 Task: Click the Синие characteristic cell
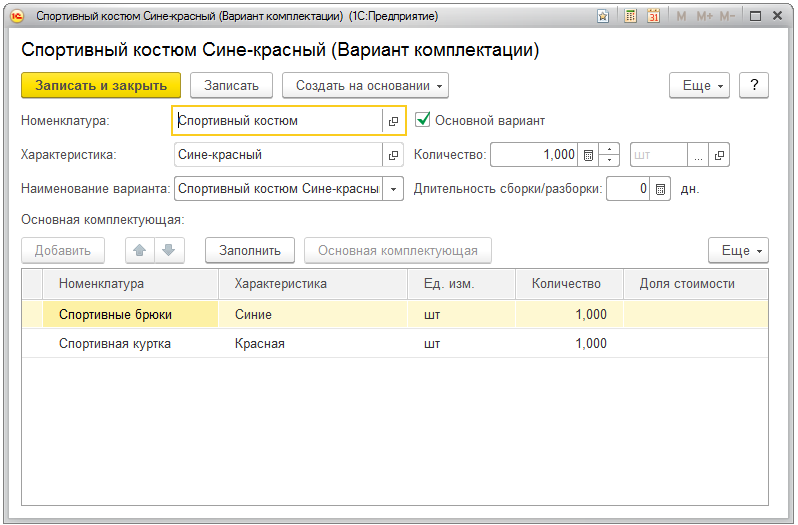[x=313, y=314]
